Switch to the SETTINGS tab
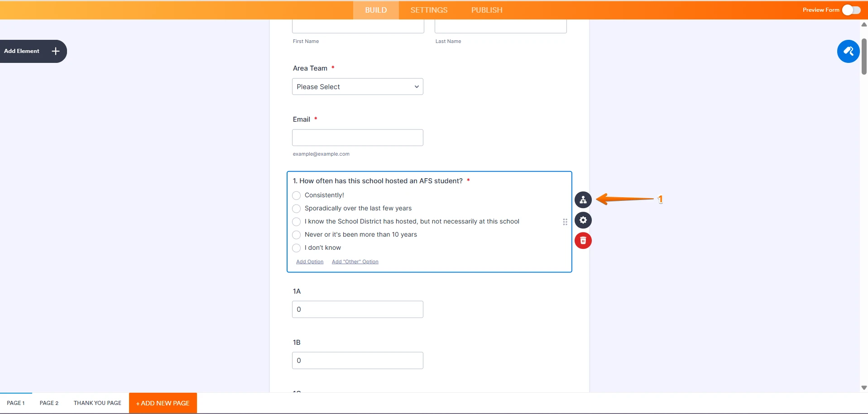This screenshot has height=414, width=868. (x=428, y=10)
